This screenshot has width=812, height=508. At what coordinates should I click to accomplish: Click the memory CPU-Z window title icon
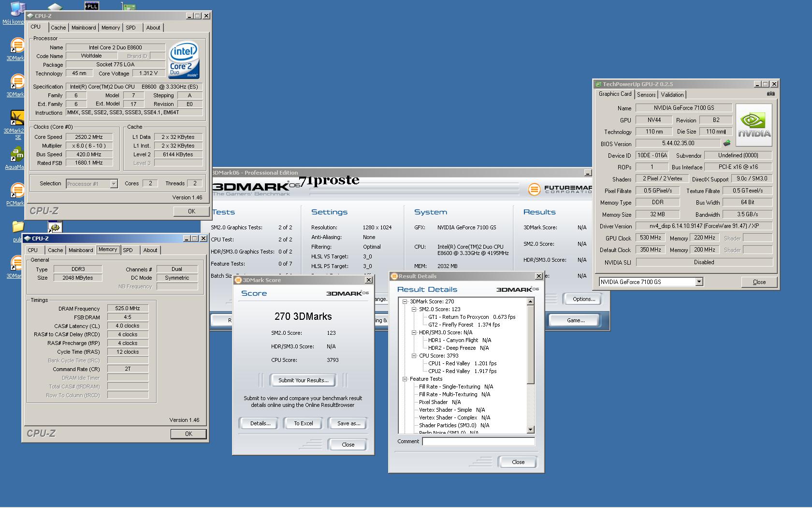coord(28,239)
